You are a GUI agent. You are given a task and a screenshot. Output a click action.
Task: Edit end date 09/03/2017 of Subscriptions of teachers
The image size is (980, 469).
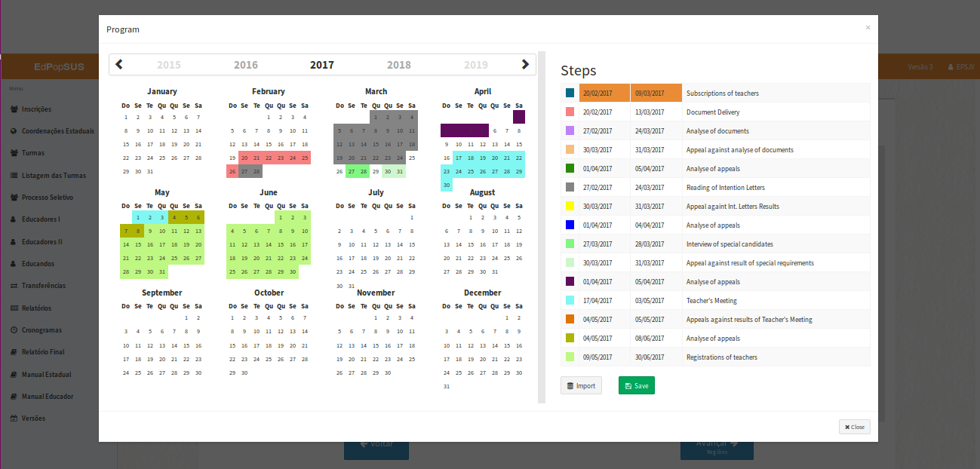point(656,93)
